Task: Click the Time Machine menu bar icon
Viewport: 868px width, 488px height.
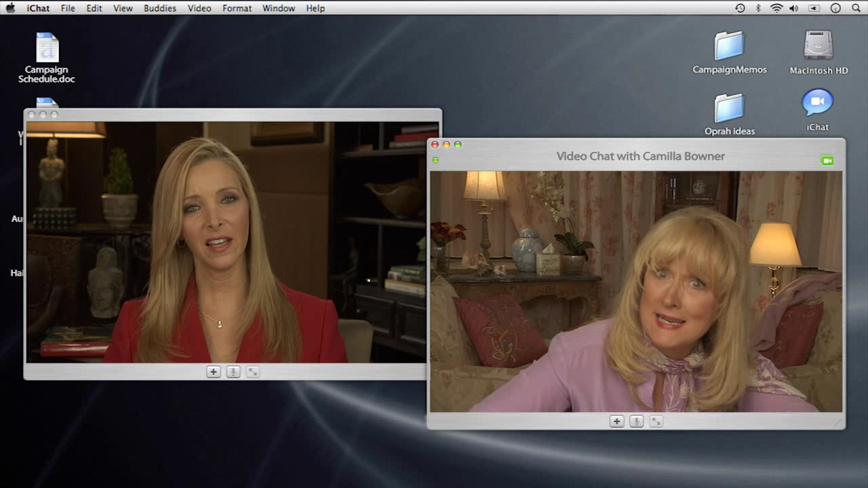Action: click(740, 8)
